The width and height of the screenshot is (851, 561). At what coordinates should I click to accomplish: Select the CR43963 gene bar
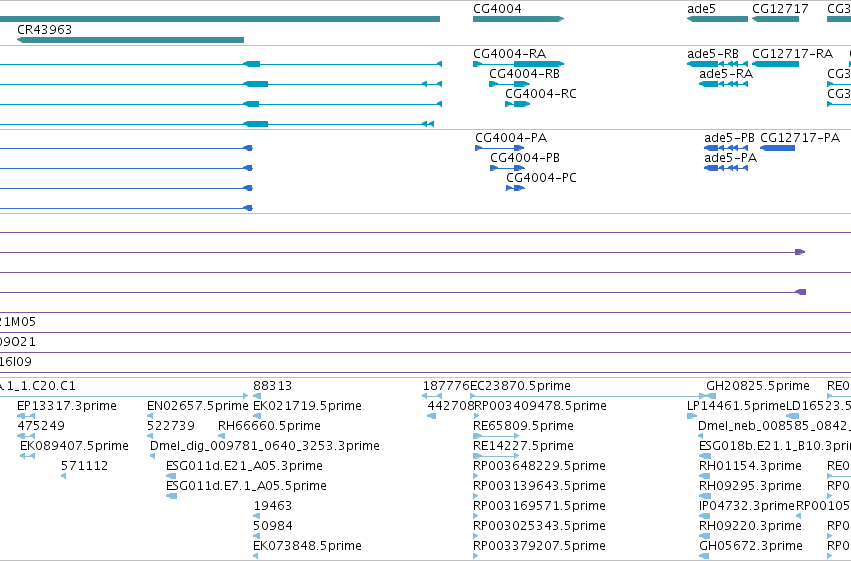tap(130, 40)
